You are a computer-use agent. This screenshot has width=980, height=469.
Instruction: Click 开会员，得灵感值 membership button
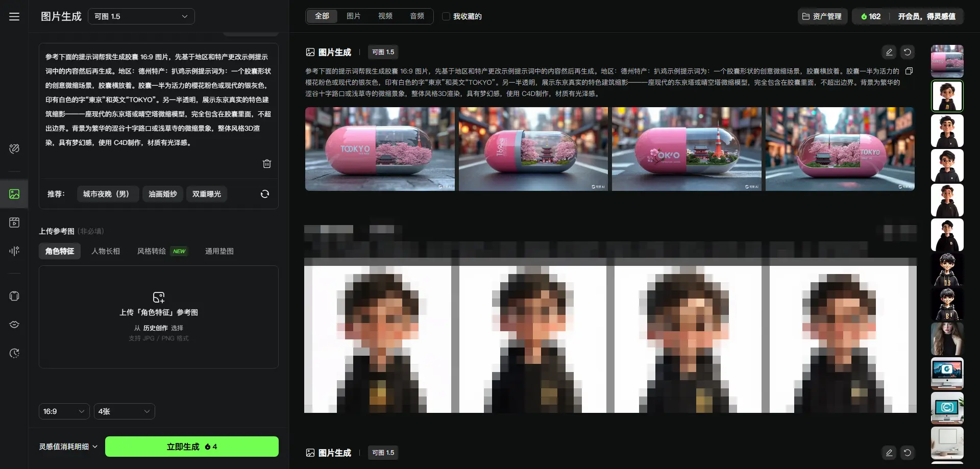[x=926, y=16]
